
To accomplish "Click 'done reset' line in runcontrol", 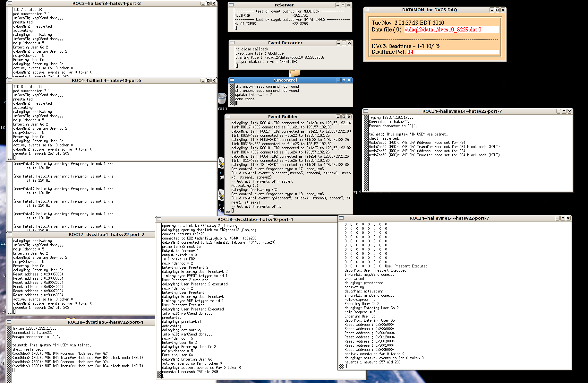I will point(245,99).
